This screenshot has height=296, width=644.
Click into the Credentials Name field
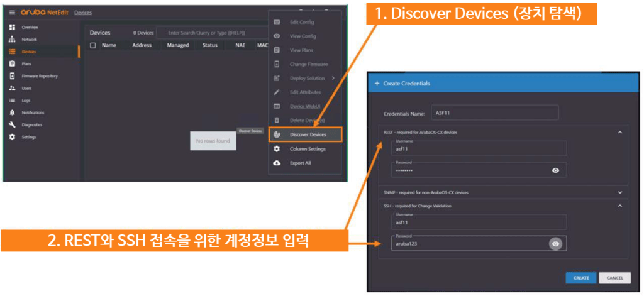coord(495,113)
